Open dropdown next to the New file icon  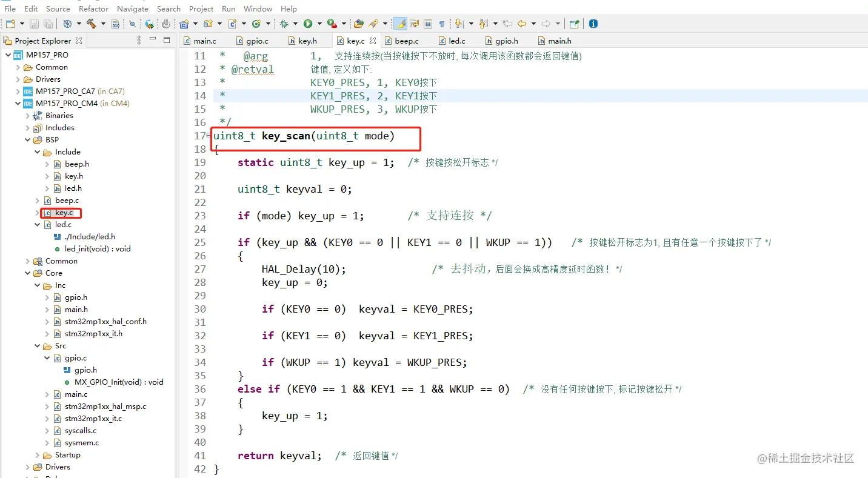(x=21, y=24)
